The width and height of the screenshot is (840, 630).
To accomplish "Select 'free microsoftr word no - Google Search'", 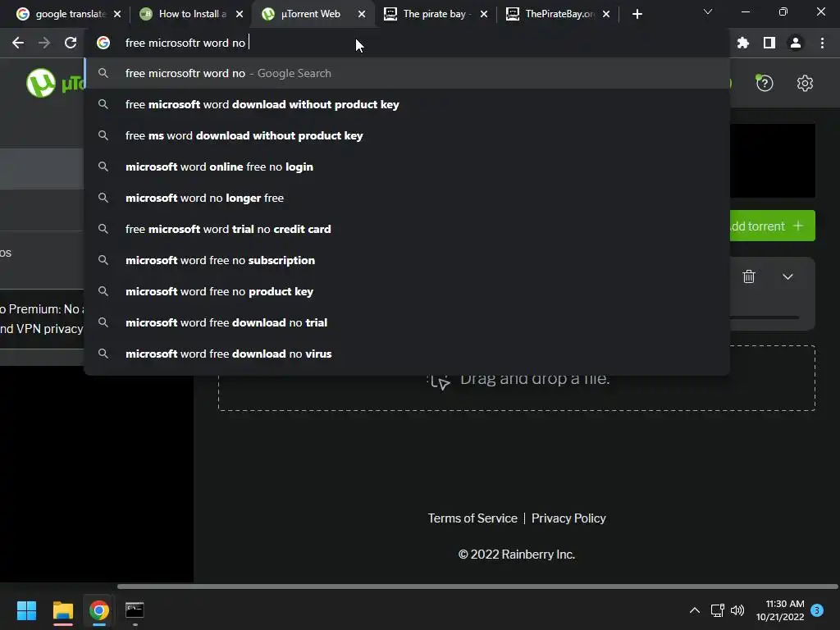I will tap(407, 73).
